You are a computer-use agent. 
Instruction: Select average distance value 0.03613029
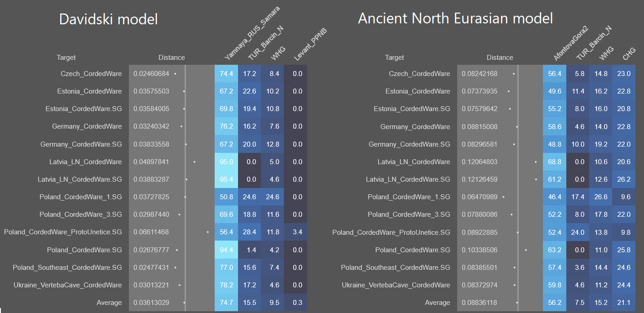click(151, 303)
